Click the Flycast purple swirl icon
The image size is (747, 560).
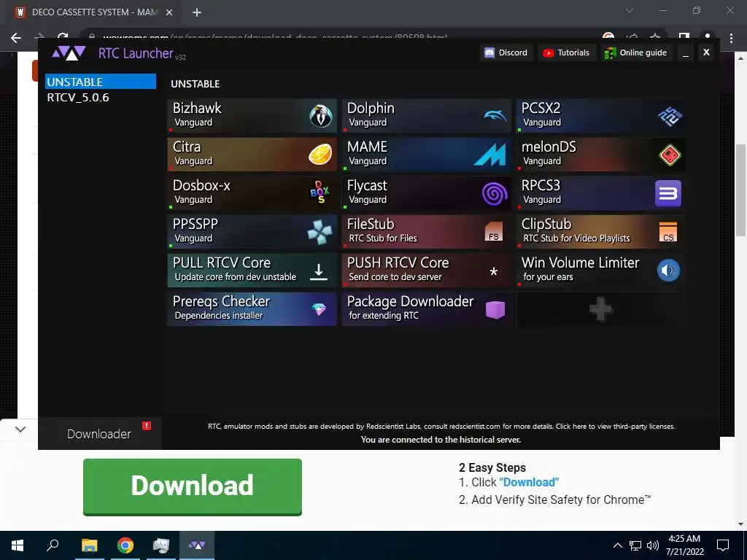tap(495, 193)
